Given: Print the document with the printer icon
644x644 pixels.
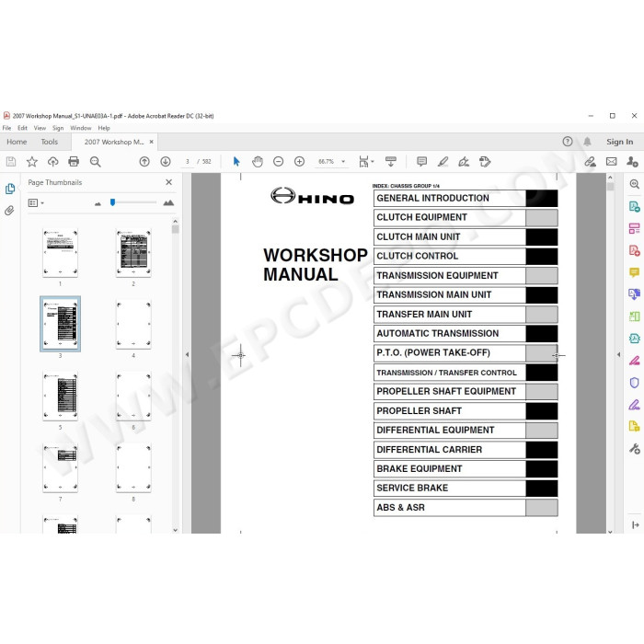Looking at the screenshot, I should 74,162.
